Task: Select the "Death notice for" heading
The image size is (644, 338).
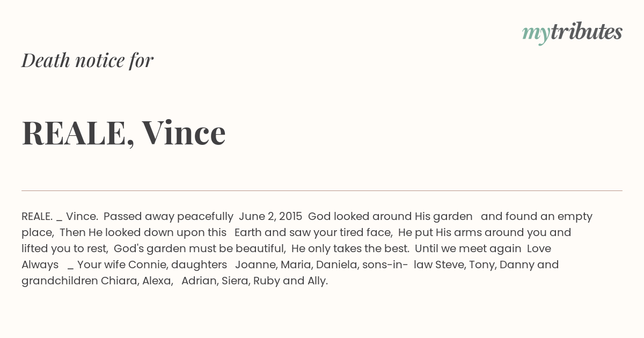Action: coord(87,60)
